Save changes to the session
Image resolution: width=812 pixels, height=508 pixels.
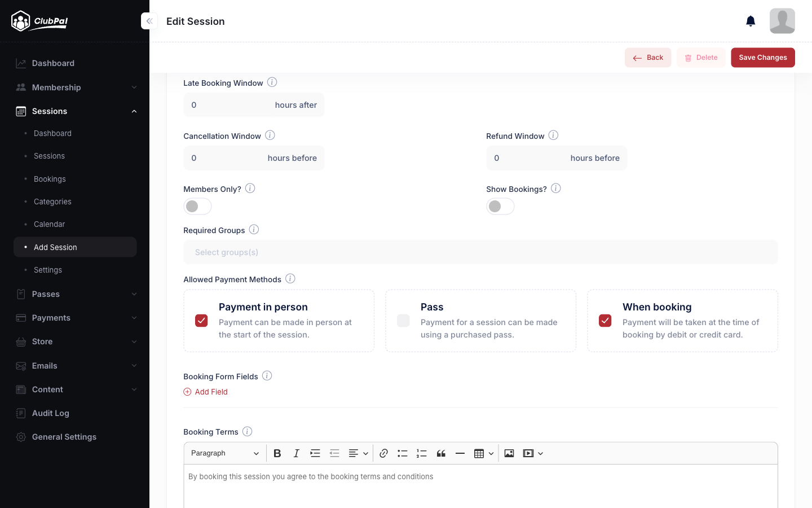pyautogui.click(x=762, y=57)
